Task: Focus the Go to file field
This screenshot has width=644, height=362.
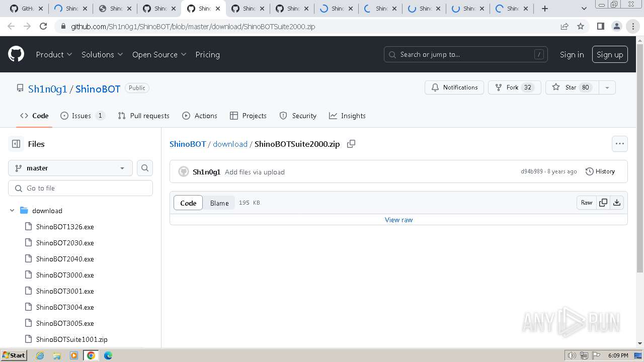Action: pos(80,188)
